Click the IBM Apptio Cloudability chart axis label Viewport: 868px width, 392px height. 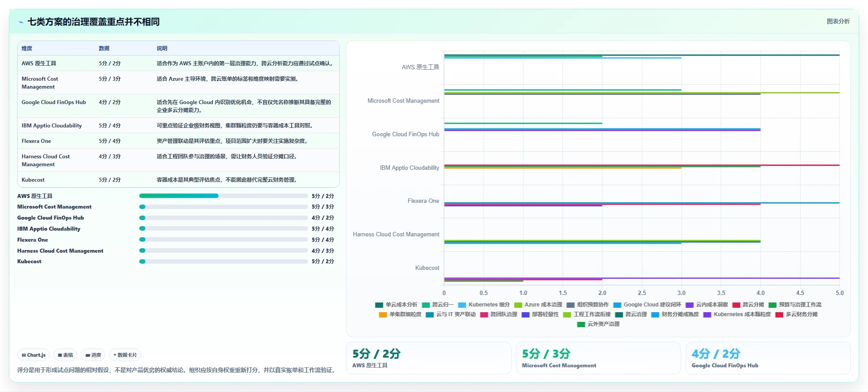tap(409, 168)
